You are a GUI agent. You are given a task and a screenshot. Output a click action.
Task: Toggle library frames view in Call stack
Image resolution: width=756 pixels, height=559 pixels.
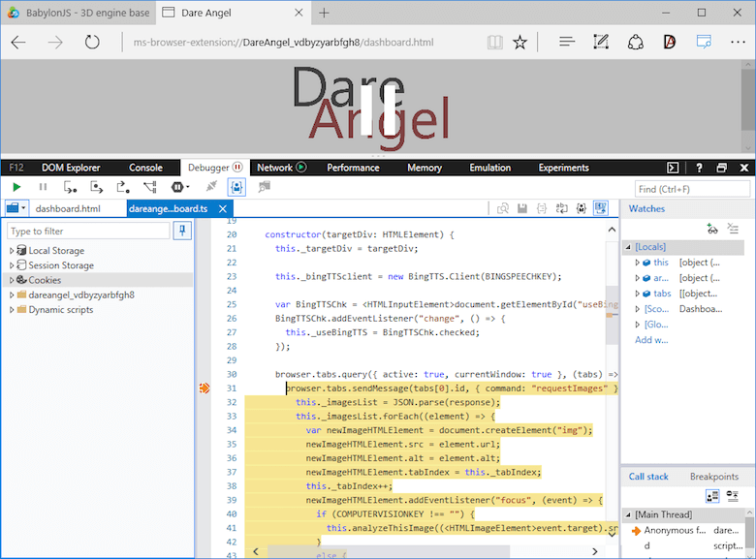[x=712, y=496]
